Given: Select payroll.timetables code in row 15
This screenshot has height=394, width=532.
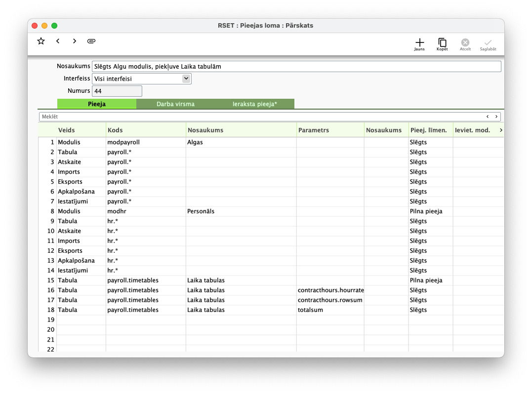Looking at the screenshot, I should [x=146, y=280].
